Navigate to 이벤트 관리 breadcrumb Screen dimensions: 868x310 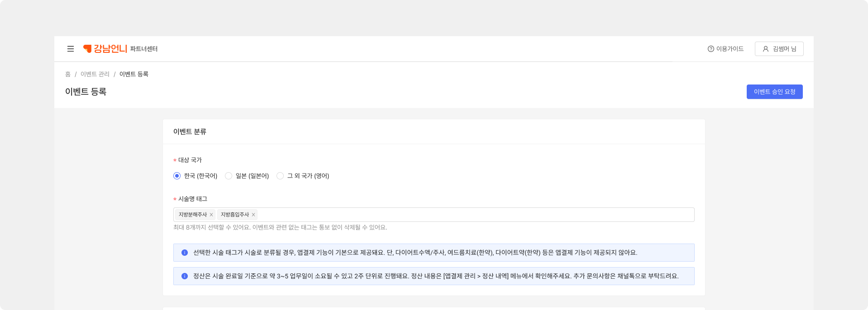[x=95, y=74]
